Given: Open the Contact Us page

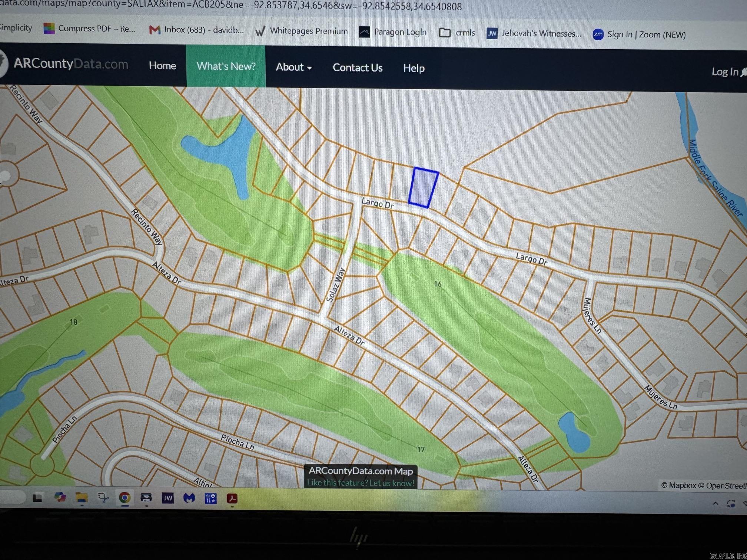Looking at the screenshot, I should (x=358, y=68).
